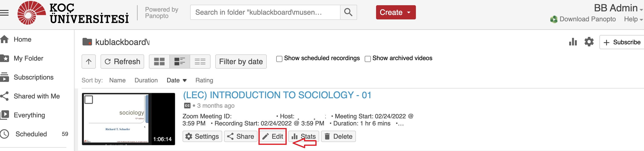Click the search magnifier icon
The height and width of the screenshot is (151, 644).
coord(348,12)
